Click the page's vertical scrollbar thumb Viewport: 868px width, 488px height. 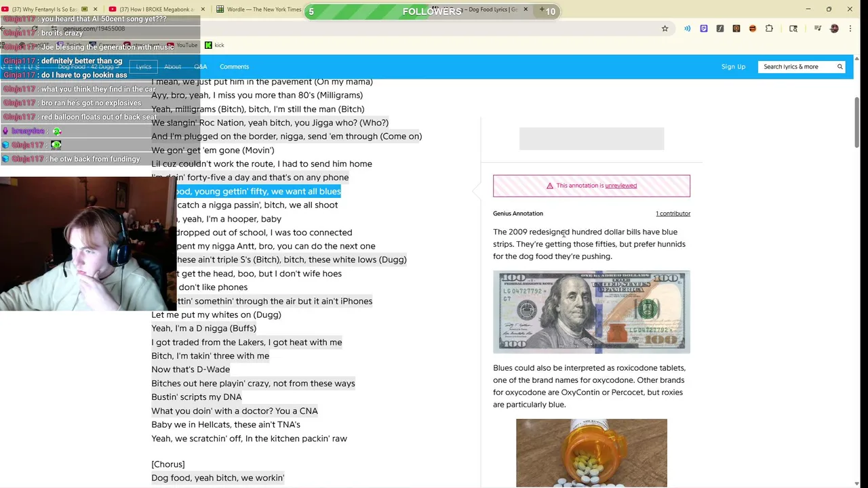click(856, 121)
